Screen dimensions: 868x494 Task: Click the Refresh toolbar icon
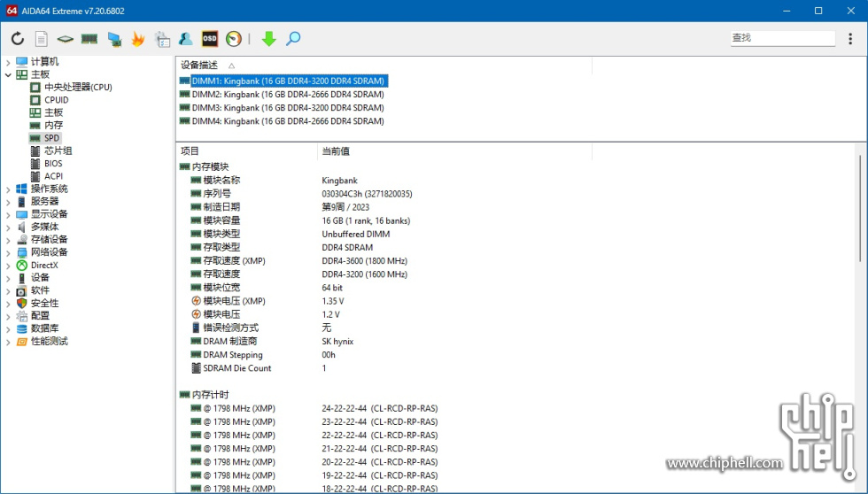(x=18, y=39)
